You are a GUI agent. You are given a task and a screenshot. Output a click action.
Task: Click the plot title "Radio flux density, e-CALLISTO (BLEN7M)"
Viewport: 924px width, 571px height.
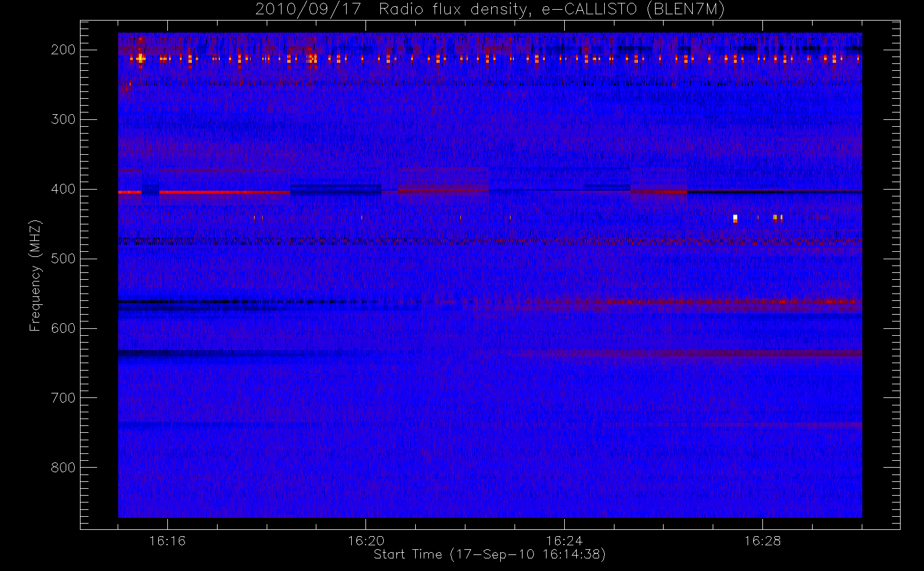[x=552, y=9]
